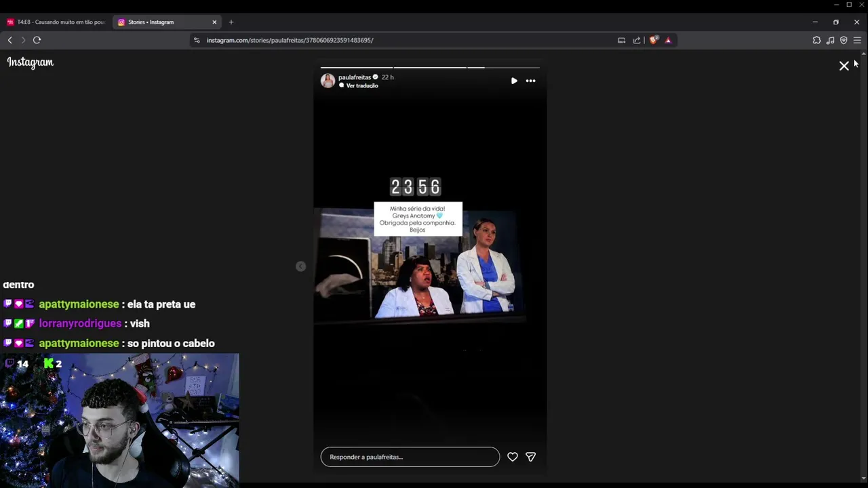Viewport: 868px width, 488px height.
Task: Close the Stories • Instagram tab
Action: click(x=214, y=22)
